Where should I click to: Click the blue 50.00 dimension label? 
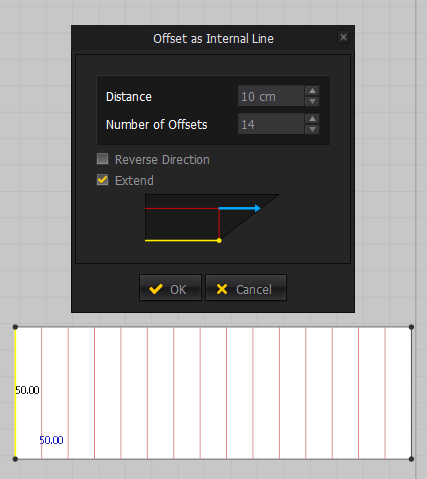(x=51, y=440)
